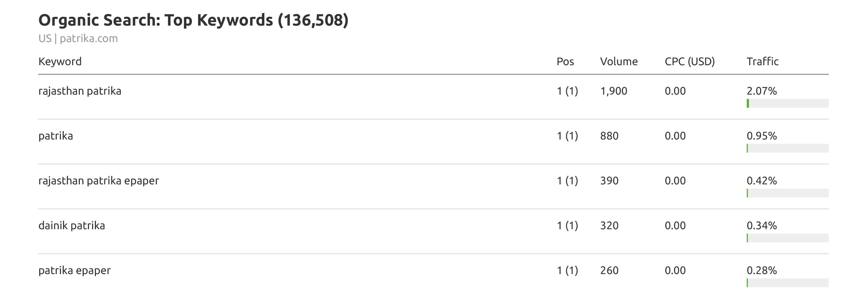Click the 2.07% traffic progress bar

787,103
